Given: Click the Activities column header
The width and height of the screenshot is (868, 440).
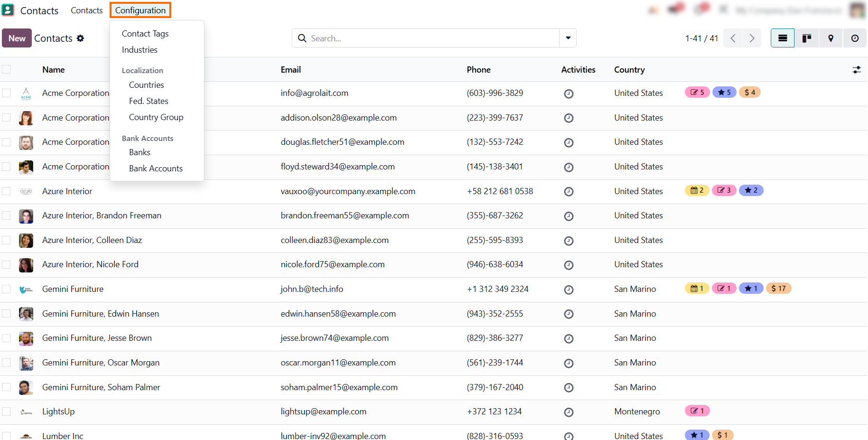Looking at the screenshot, I should tap(578, 70).
